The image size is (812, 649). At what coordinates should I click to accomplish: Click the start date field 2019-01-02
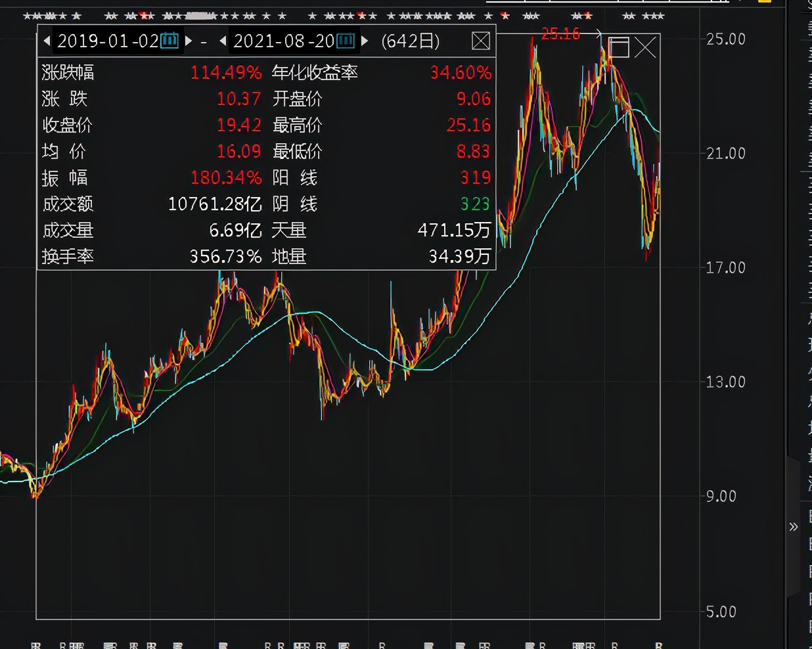(108, 41)
